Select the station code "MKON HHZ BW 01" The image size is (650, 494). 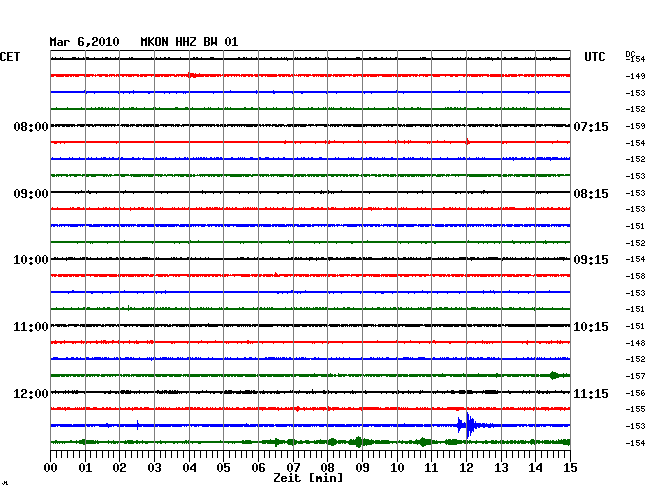[x=189, y=42]
